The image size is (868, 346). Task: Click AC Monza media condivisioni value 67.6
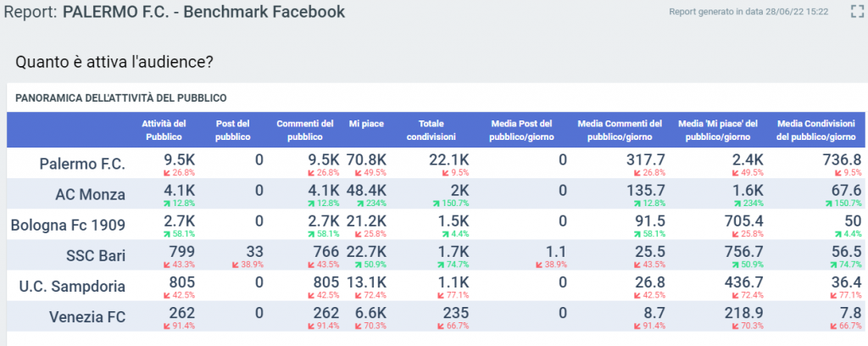847,191
